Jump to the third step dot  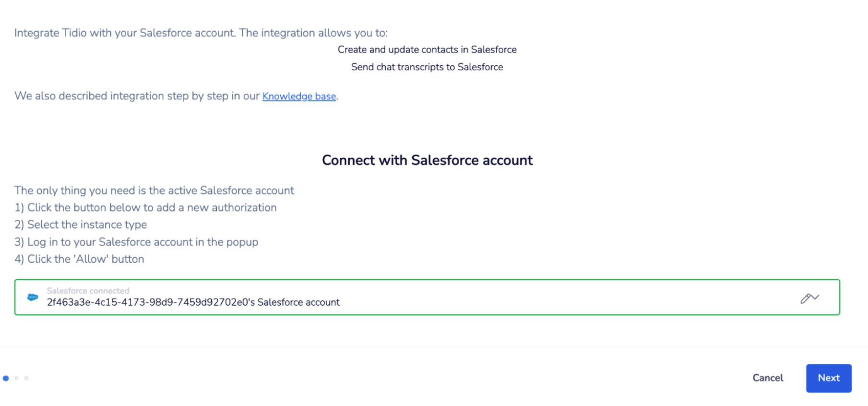pyautogui.click(x=26, y=378)
